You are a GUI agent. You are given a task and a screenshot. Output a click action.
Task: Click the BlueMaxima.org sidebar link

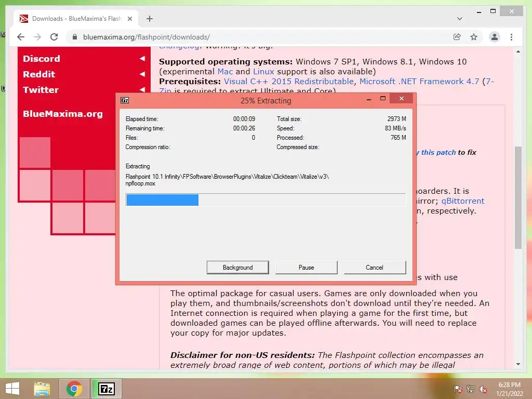tap(63, 114)
